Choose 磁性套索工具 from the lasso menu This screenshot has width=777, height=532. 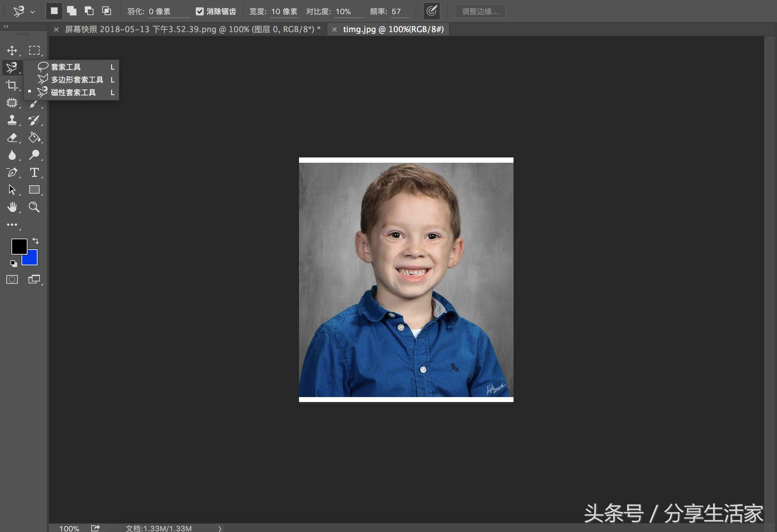[73, 92]
